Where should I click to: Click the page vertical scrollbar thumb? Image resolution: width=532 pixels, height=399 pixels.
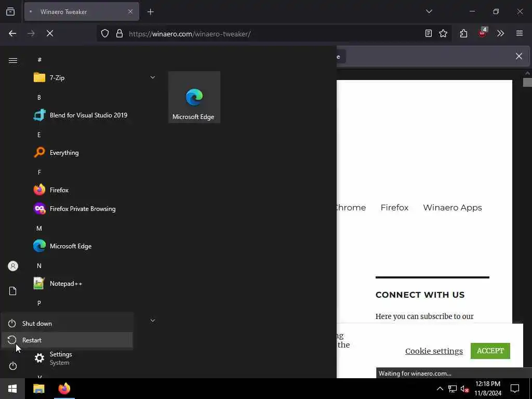[x=527, y=83]
